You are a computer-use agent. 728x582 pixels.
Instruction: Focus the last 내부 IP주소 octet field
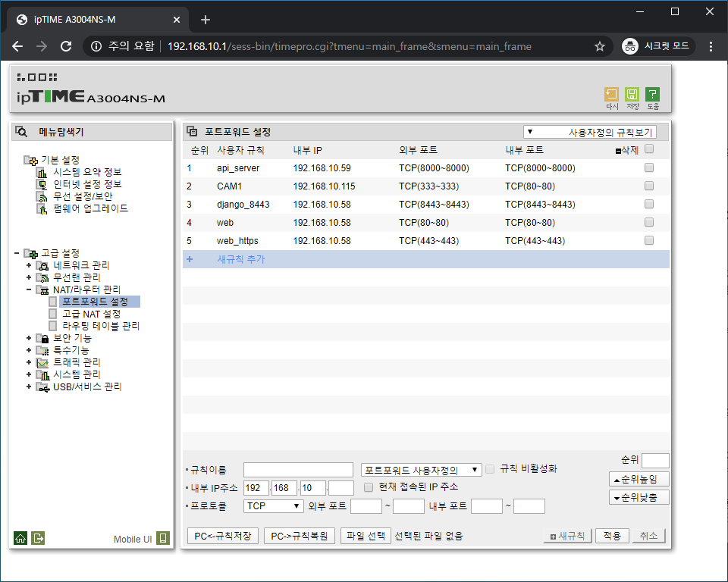pyautogui.click(x=341, y=488)
